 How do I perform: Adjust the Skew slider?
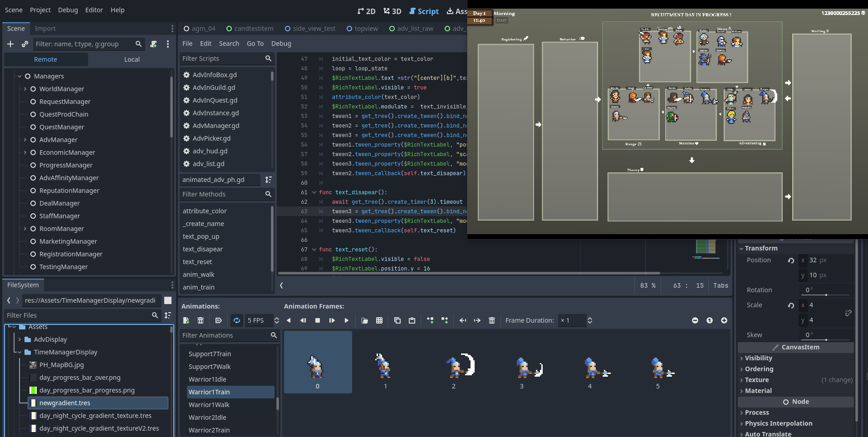(826, 340)
